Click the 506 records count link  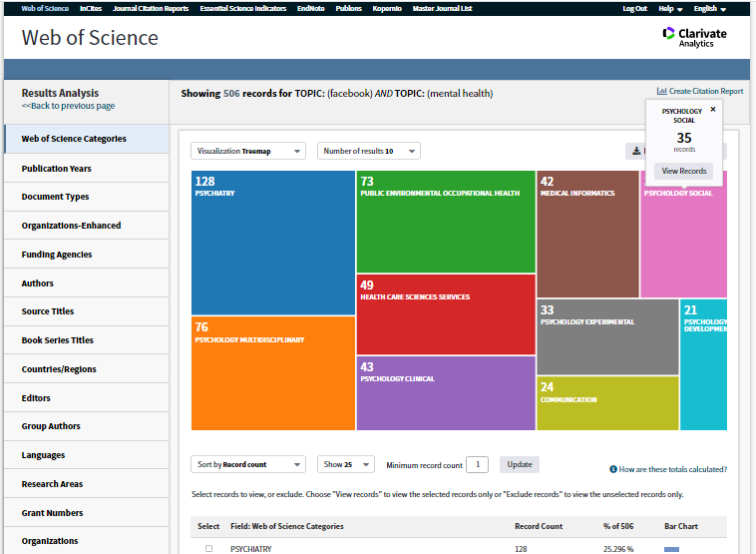pyautogui.click(x=231, y=93)
